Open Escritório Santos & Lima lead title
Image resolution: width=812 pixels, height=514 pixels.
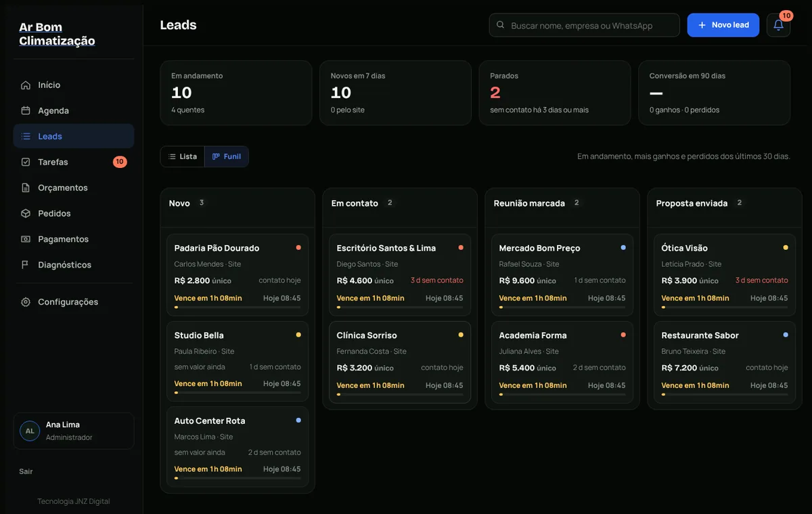[x=386, y=249]
